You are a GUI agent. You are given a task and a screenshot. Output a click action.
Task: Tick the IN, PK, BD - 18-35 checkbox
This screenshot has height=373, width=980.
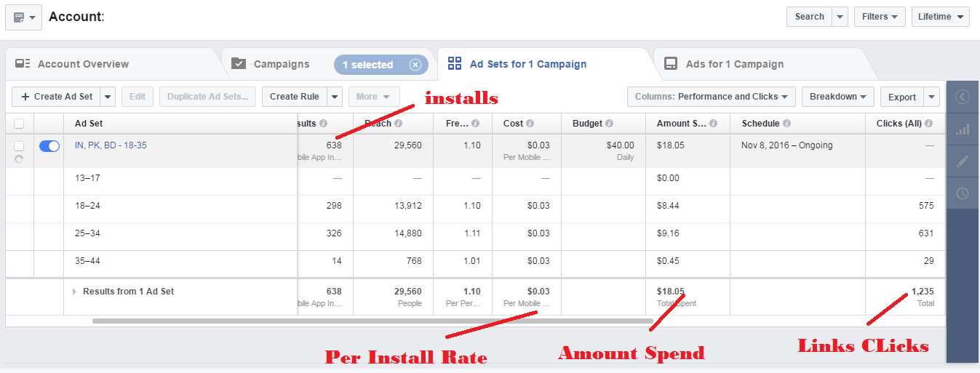point(19,146)
